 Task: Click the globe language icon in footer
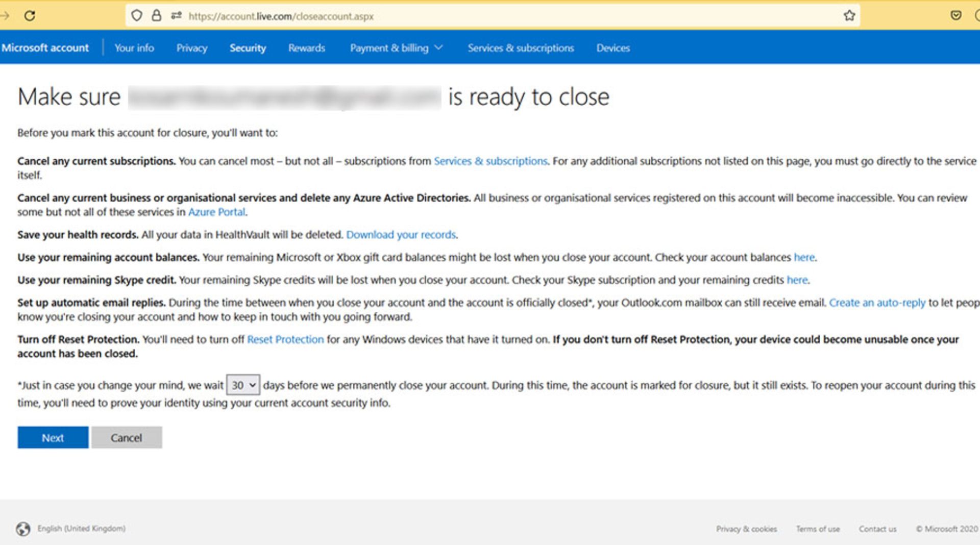pyautogui.click(x=23, y=529)
